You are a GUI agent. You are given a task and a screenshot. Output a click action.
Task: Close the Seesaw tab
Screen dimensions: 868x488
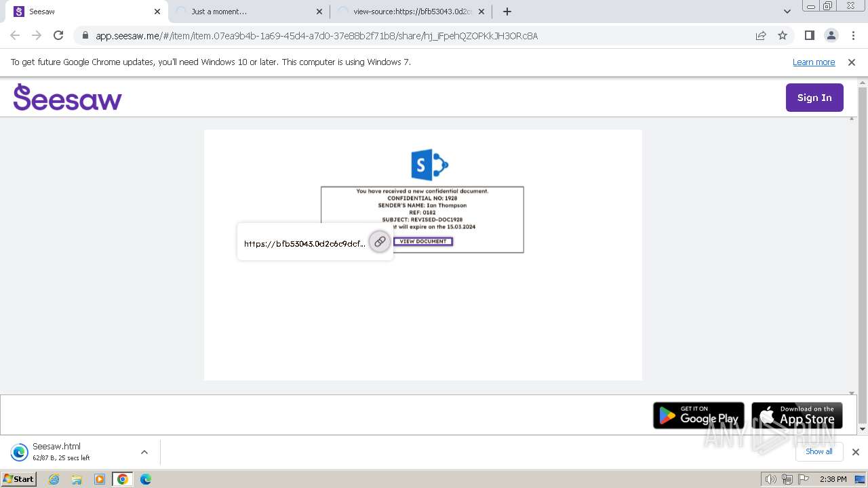157,12
